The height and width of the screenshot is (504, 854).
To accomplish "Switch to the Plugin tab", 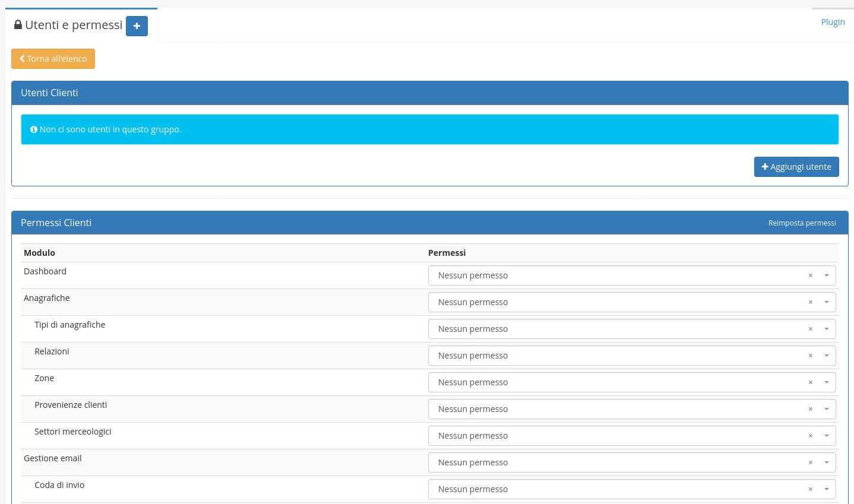I will pos(833,22).
